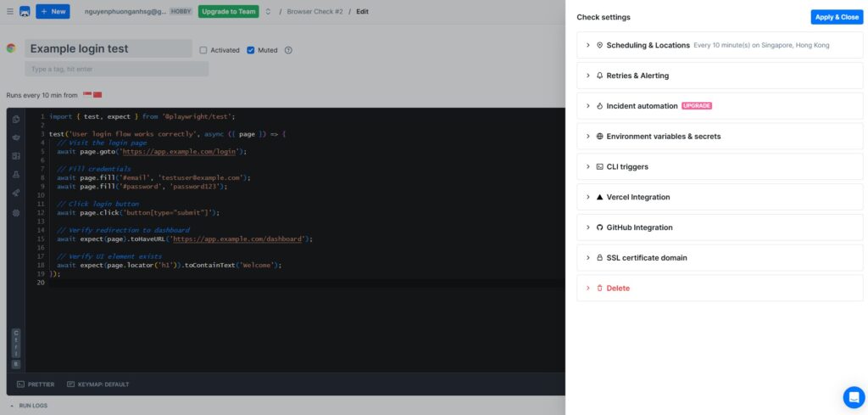Click the Apply & Close button
The image size is (868, 415).
coord(837,17)
